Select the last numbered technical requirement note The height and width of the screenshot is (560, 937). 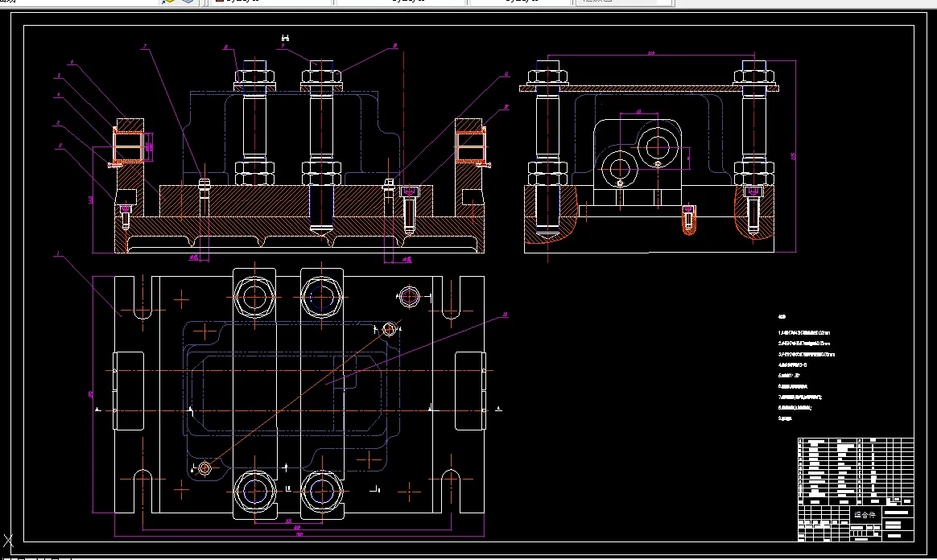(785, 418)
